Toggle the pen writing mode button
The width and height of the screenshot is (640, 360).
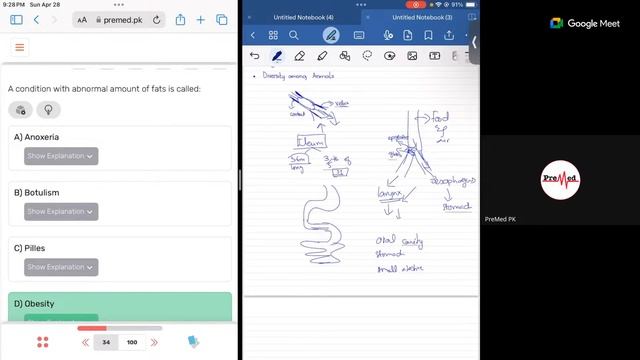(331, 36)
